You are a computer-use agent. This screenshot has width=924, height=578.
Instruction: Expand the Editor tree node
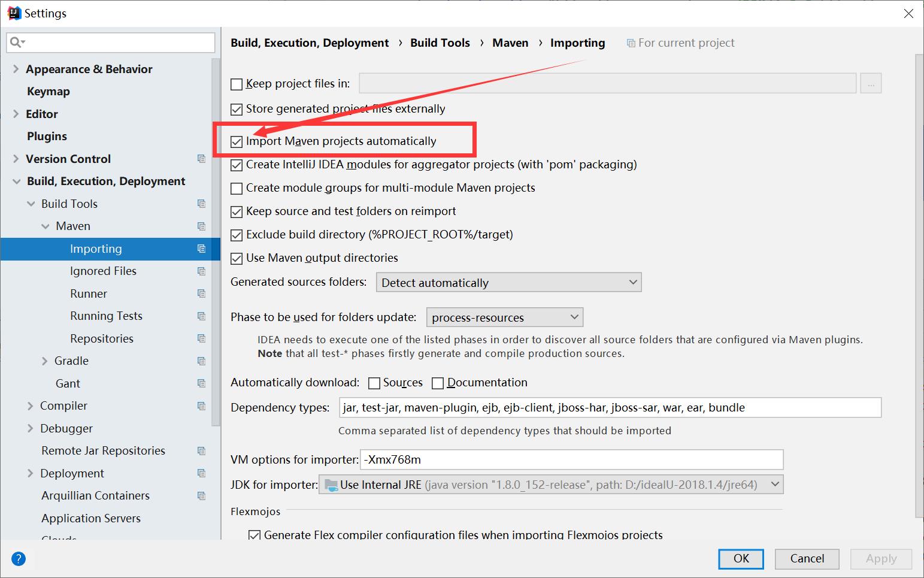[16, 114]
